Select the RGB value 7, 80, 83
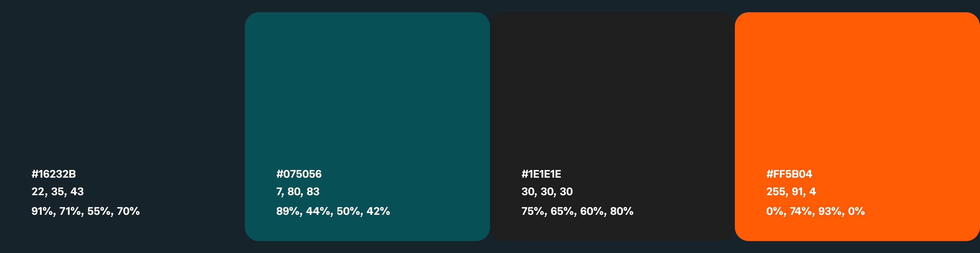The height and width of the screenshot is (253, 980). [298, 192]
